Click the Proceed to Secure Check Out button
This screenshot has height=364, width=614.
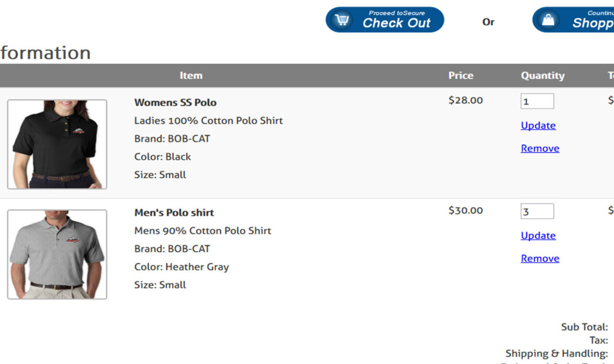point(385,19)
